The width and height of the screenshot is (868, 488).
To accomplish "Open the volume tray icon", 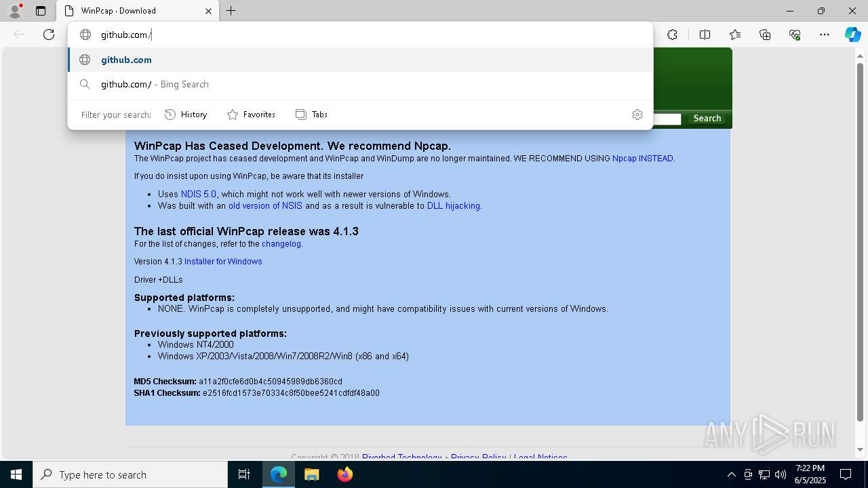I will click(x=781, y=474).
